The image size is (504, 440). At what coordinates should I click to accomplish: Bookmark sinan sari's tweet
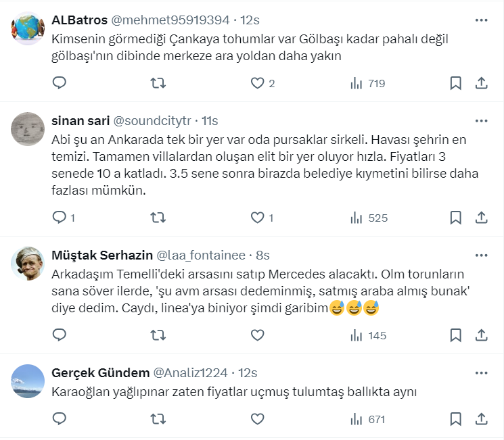tap(456, 218)
